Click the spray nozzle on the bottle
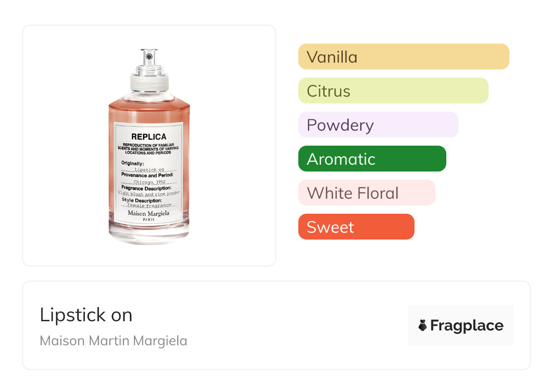 point(149,57)
